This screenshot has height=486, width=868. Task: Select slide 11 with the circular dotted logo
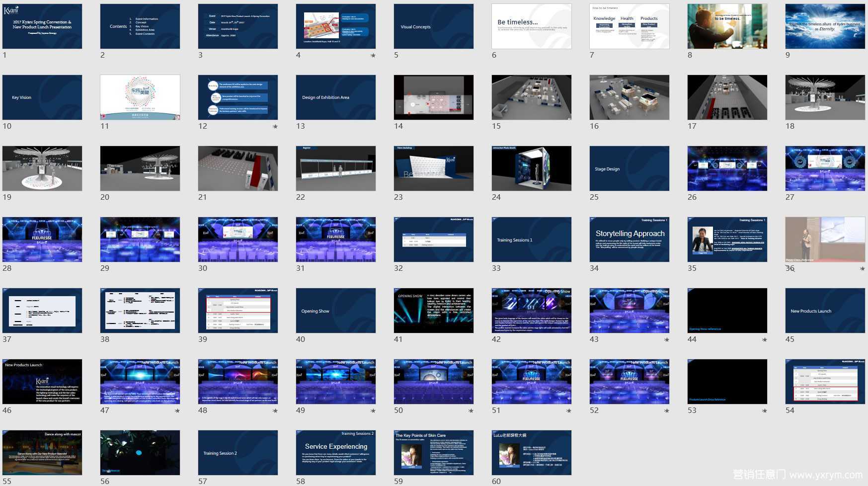pos(140,97)
